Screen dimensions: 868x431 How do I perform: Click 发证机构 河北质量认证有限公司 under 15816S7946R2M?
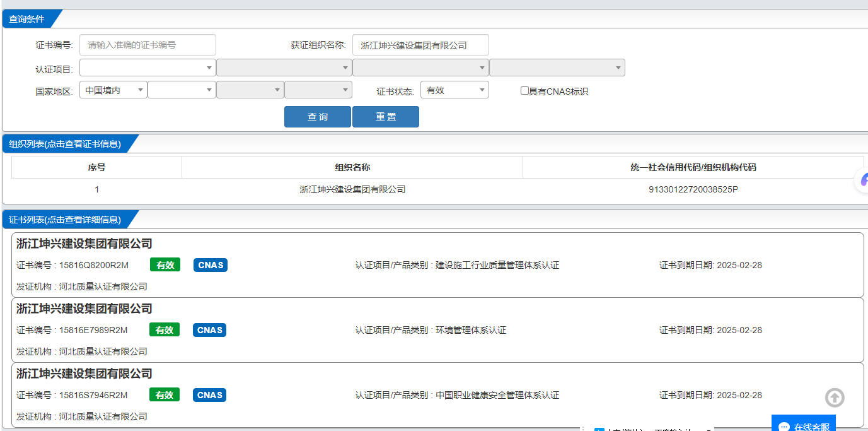pos(82,416)
